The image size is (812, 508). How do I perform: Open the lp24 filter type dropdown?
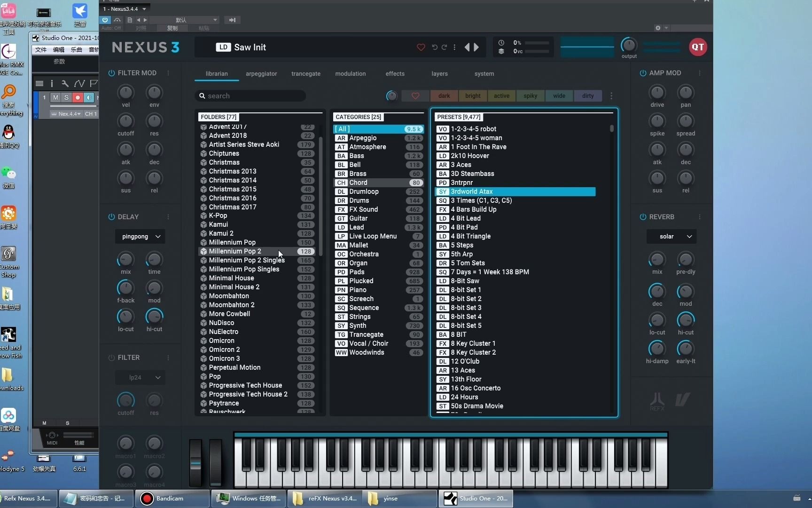tap(140, 377)
